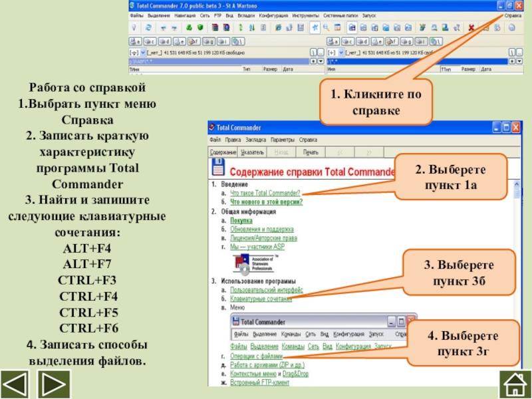Open Справка menu in main Total Commander window
532x399 pixels.
coord(513,15)
